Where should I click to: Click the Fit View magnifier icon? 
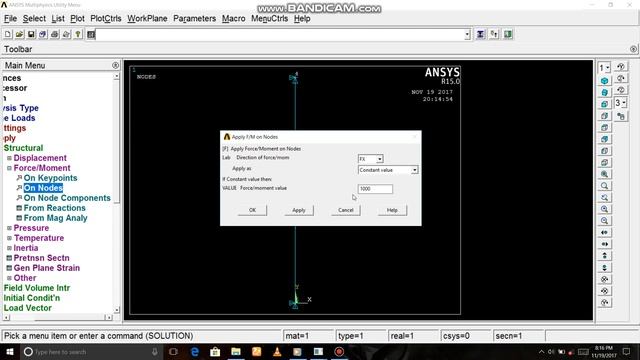pyautogui.click(x=605, y=174)
